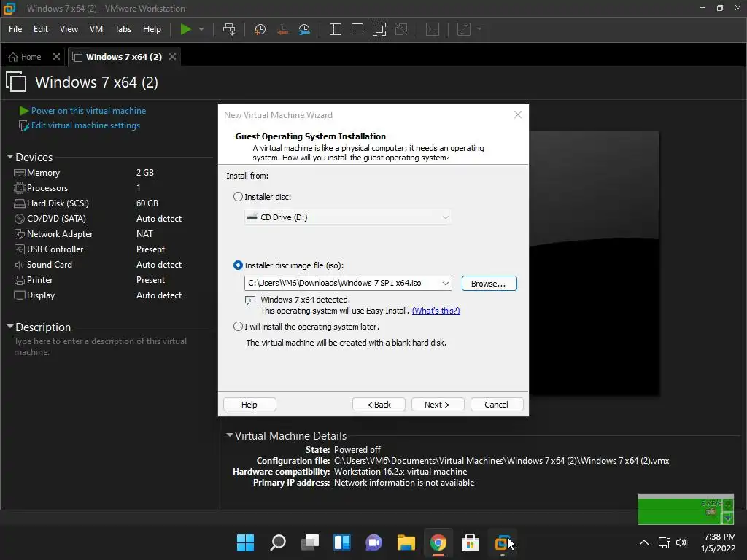Open the Chat taskbar icon
Image resolution: width=747 pixels, height=560 pixels.
tap(374, 542)
